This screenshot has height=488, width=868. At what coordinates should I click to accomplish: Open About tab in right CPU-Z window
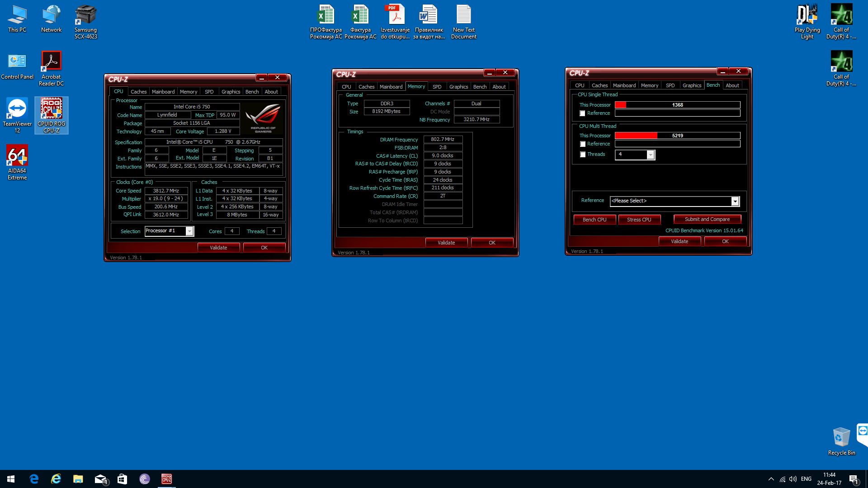pyautogui.click(x=732, y=85)
